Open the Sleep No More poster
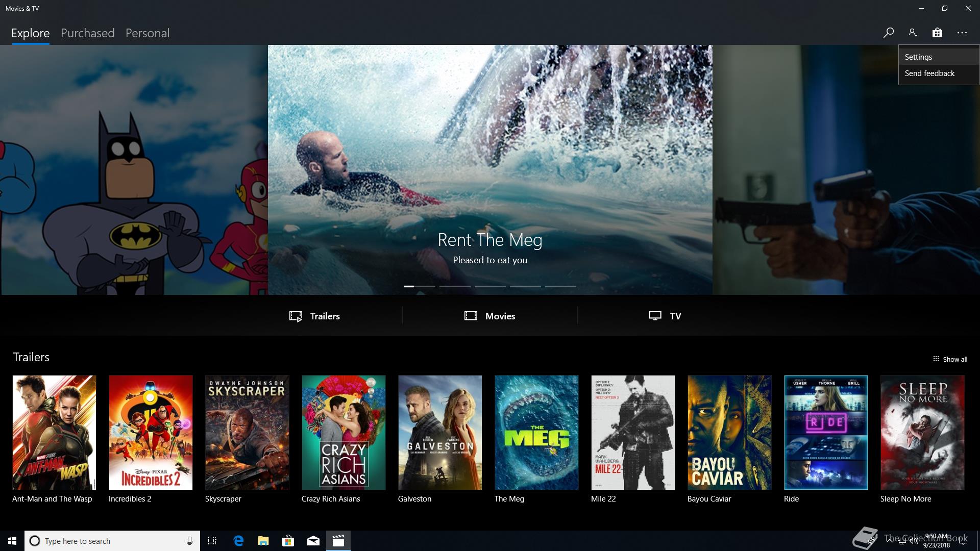This screenshot has height=551, width=980. pyautogui.click(x=922, y=433)
